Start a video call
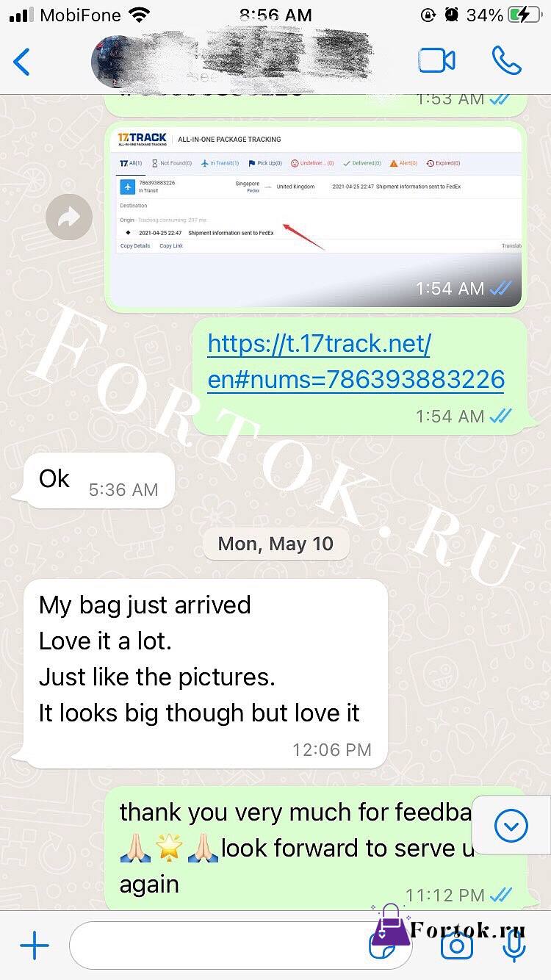 click(x=436, y=61)
